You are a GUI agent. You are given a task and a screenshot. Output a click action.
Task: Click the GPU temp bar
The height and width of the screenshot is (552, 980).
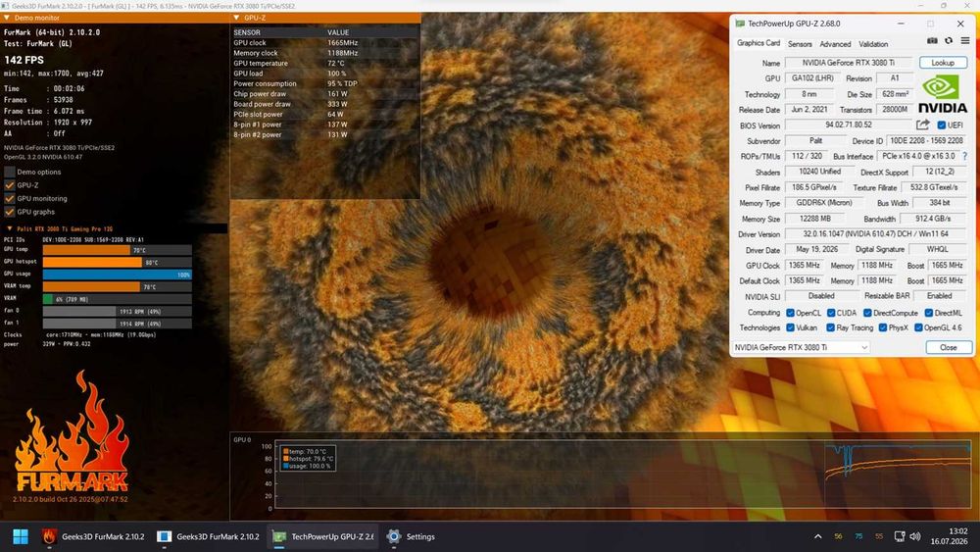coord(117,250)
